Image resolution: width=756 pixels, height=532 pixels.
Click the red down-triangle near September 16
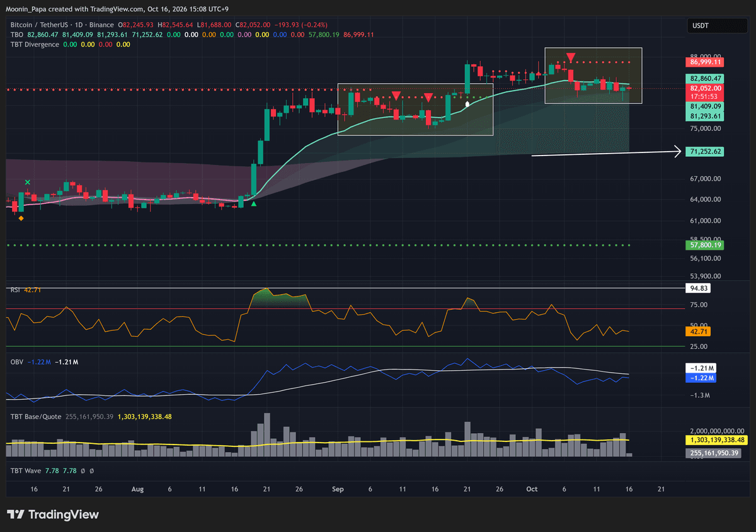[x=428, y=97]
